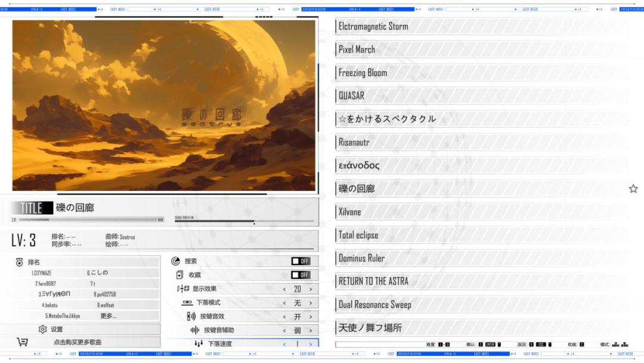Click the 曲师 Seatrus composer label
The height and width of the screenshot is (363, 644).
[x=120, y=237]
